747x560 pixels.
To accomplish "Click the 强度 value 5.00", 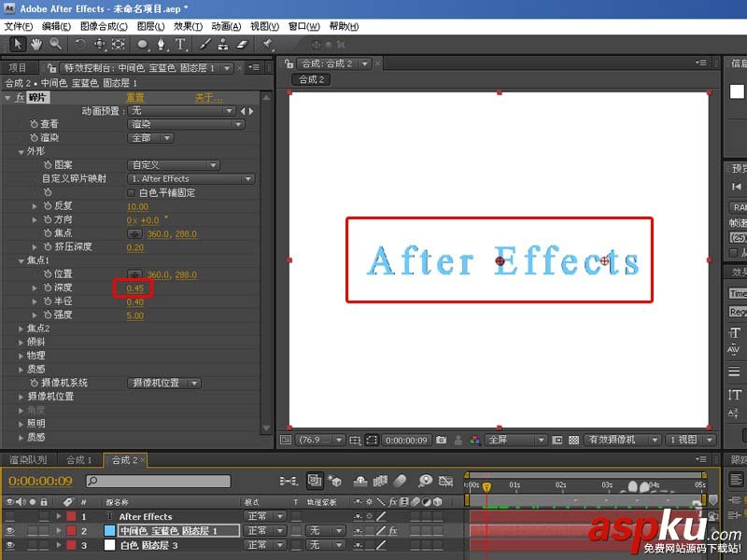I will point(135,315).
